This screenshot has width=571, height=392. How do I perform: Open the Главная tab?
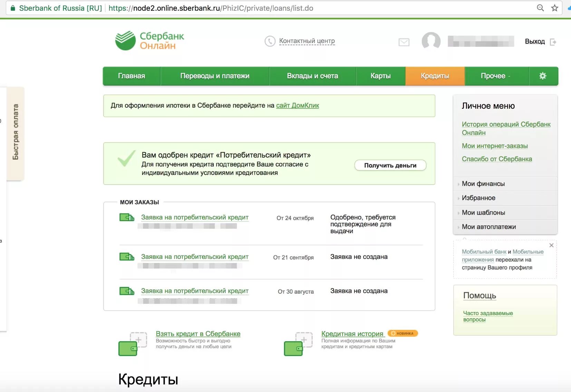[132, 76]
